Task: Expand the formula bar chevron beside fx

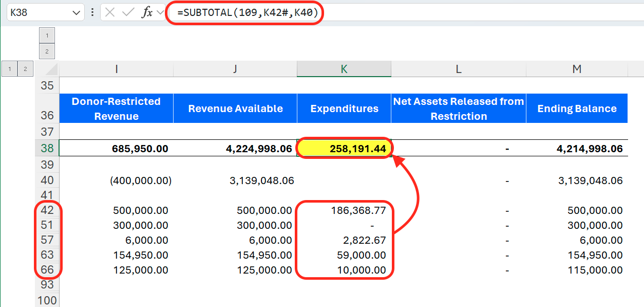Action: (160, 13)
